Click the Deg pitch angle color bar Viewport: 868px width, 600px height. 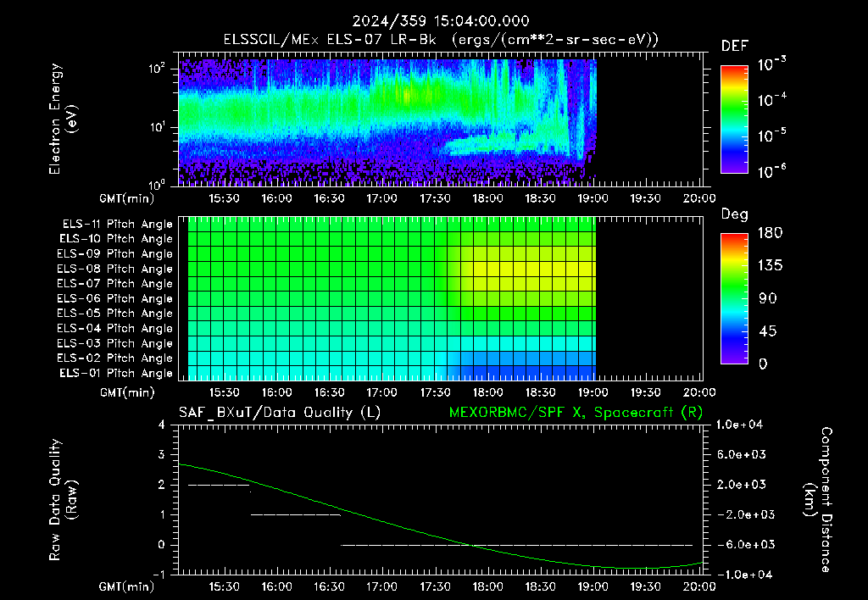pos(734,298)
